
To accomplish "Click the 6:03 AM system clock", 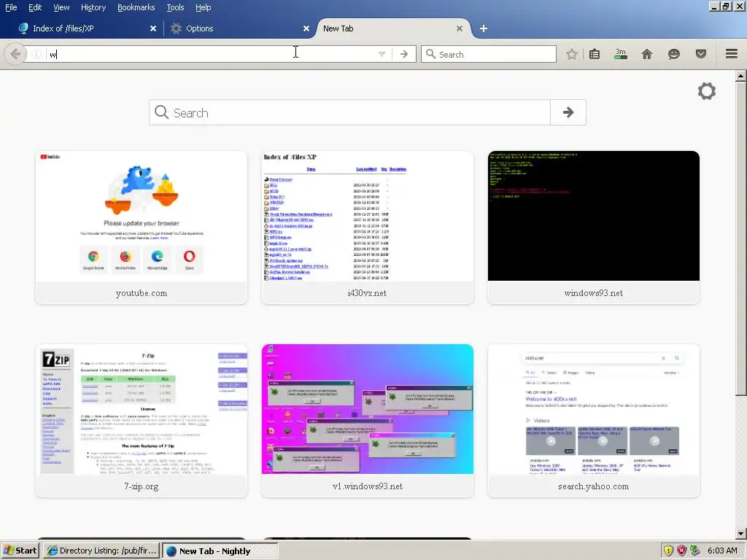I will pos(722,551).
